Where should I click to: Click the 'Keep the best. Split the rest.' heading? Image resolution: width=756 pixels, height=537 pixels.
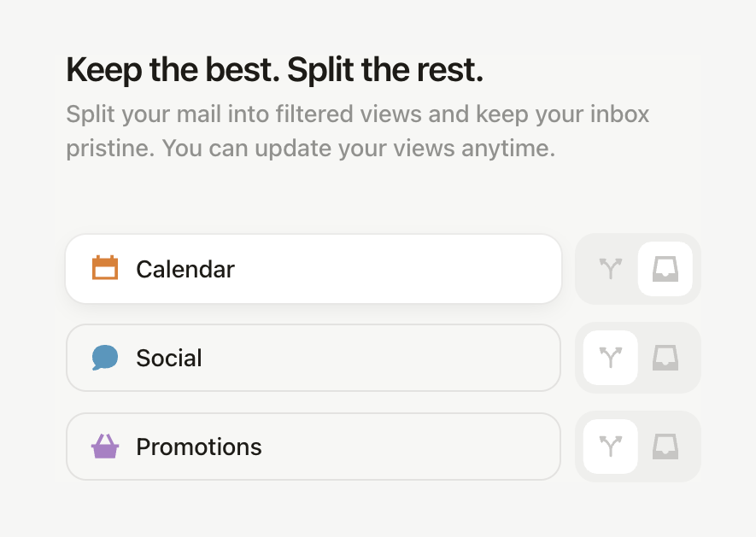(x=274, y=69)
